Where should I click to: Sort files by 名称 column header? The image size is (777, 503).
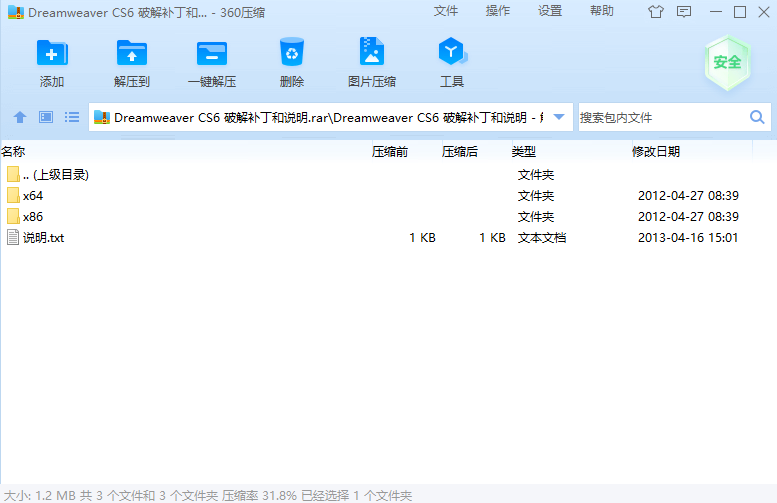click(x=14, y=152)
